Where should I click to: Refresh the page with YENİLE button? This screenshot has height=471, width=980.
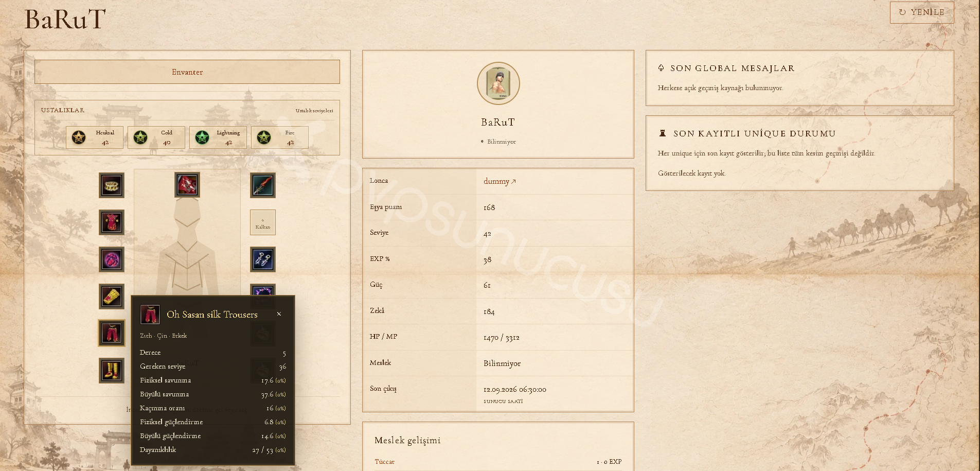click(922, 12)
